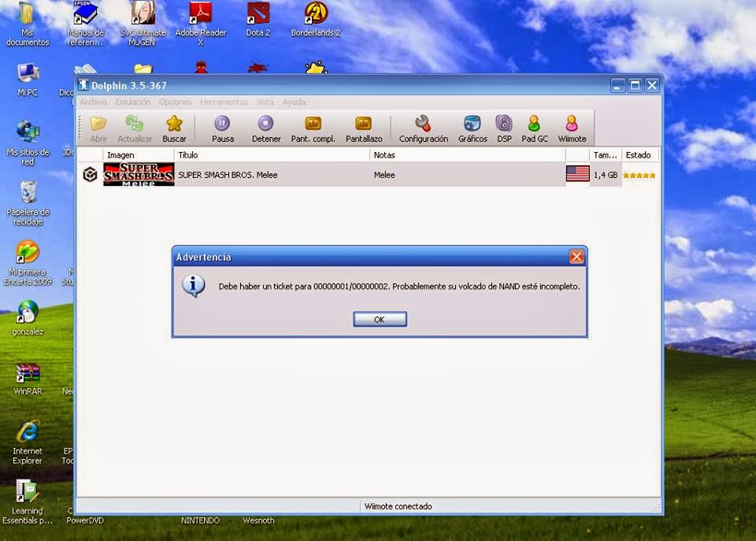756x541 pixels.
Task: Open Wiimote configuration
Action: 570,126
